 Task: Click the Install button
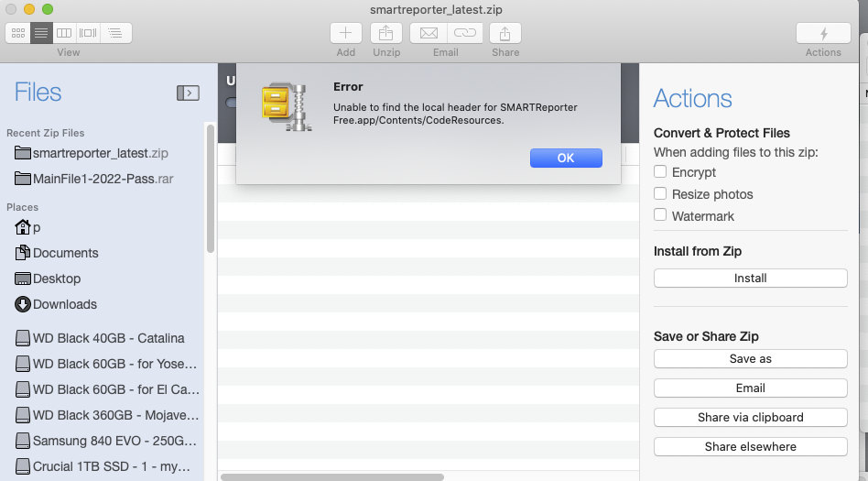click(750, 279)
